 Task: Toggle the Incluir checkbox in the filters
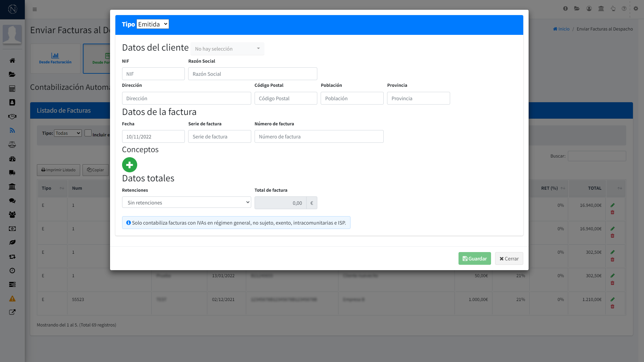(88, 133)
